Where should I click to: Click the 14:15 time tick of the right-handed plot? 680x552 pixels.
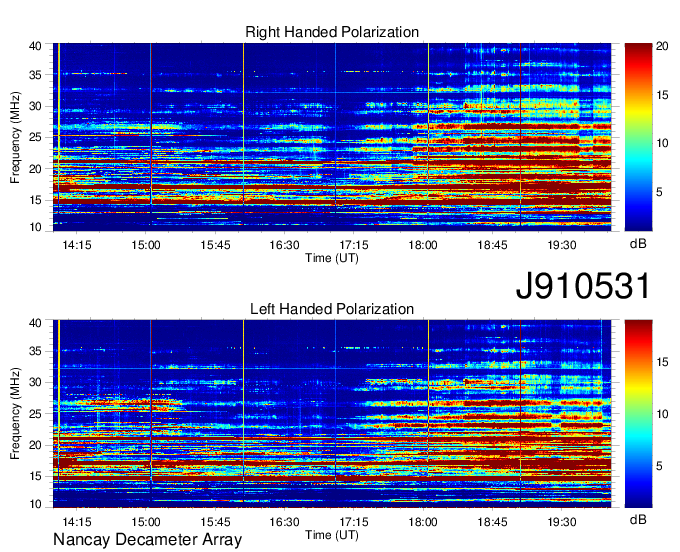point(77,245)
